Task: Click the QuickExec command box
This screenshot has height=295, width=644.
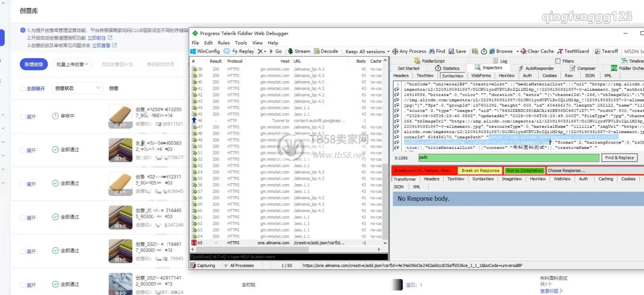Action: click(x=289, y=257)
